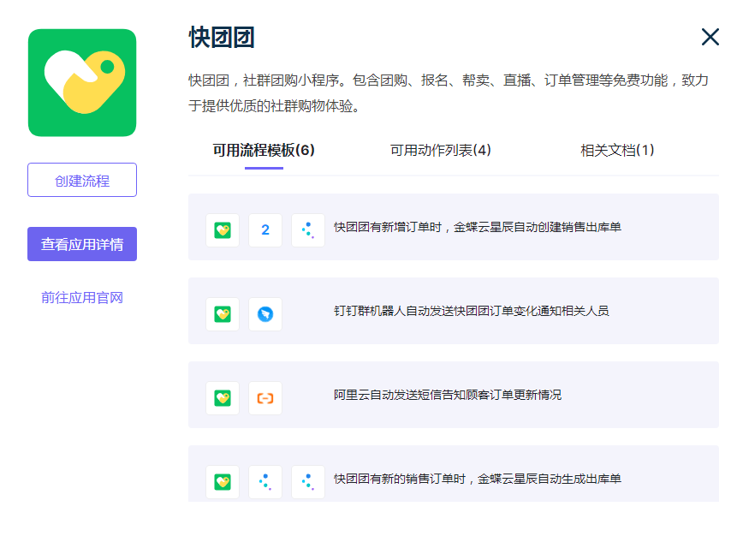The image size is (743, 560).
Task: Click 快团团 icon in the 钉钉群机器人 template row
Action: point(223,314)
